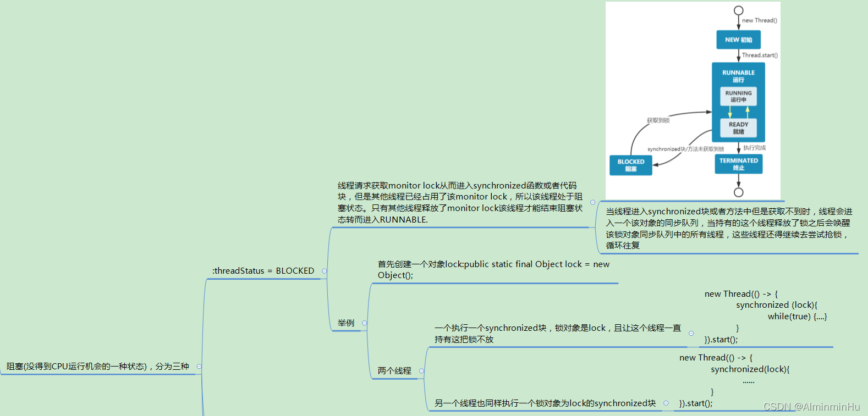Collapse toggle after 另一个线程也同样执行 node

click(x=666, y=403)
